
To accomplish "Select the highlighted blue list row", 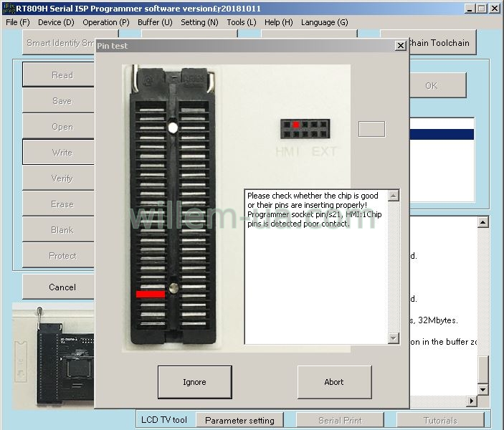I will 442,134.
